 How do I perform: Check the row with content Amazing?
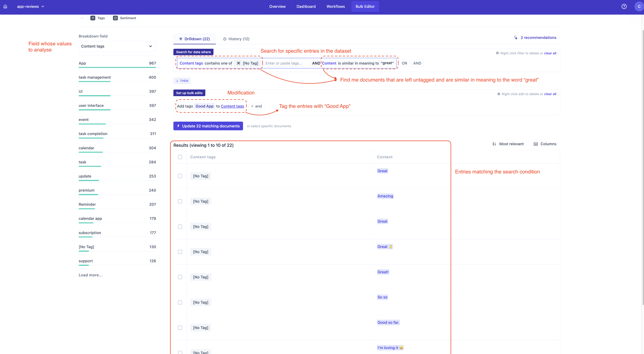click(x=180, y=201)
